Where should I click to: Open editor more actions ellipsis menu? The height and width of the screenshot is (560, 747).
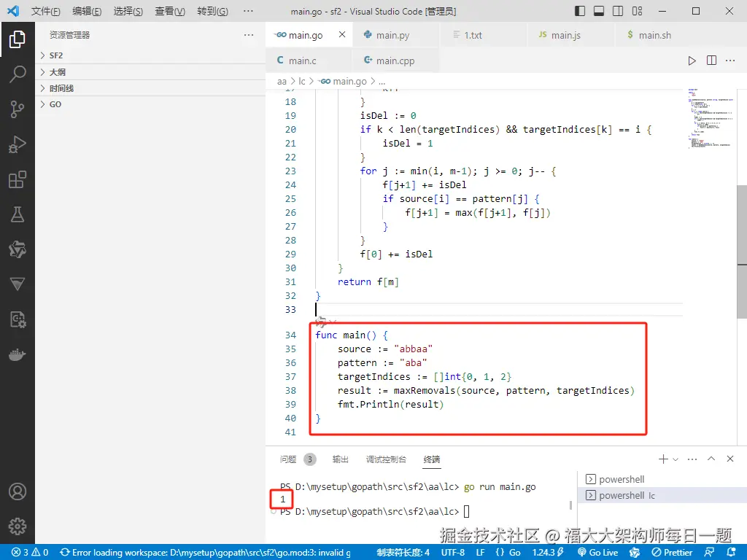click(x=730, y=61)
